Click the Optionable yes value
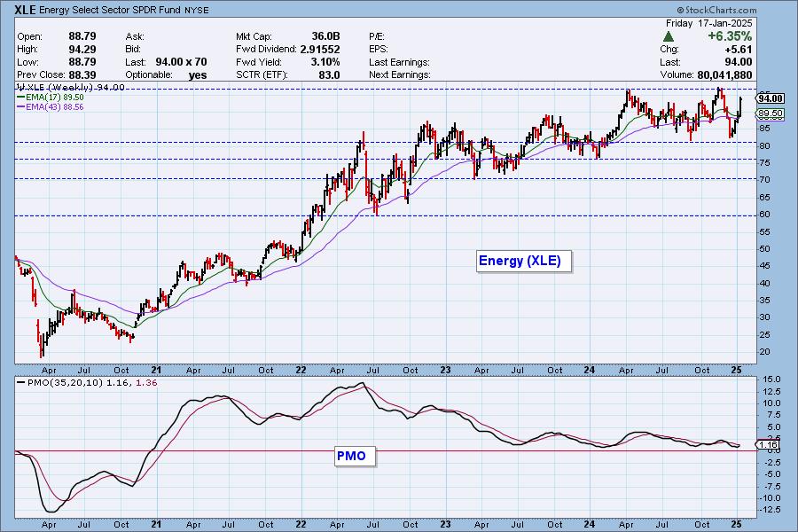The image size is (798, 532). tap(198, 74)
